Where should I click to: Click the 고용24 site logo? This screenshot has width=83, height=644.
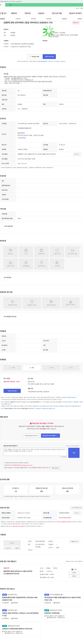[x=3, y=13]
